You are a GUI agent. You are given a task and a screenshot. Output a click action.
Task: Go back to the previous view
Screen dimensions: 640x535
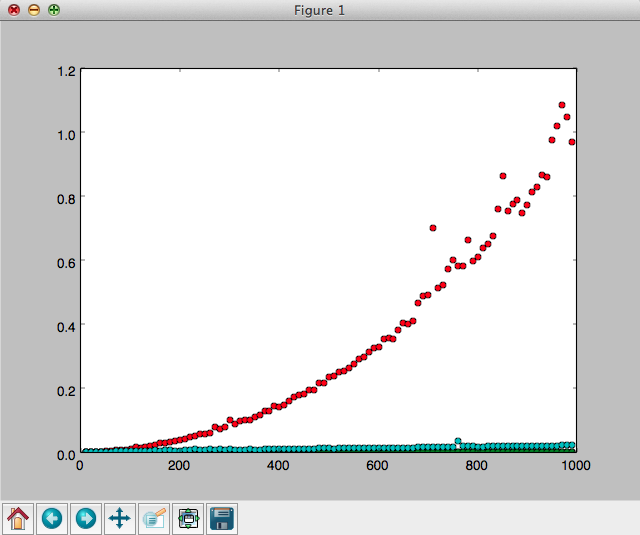point(52,518)
